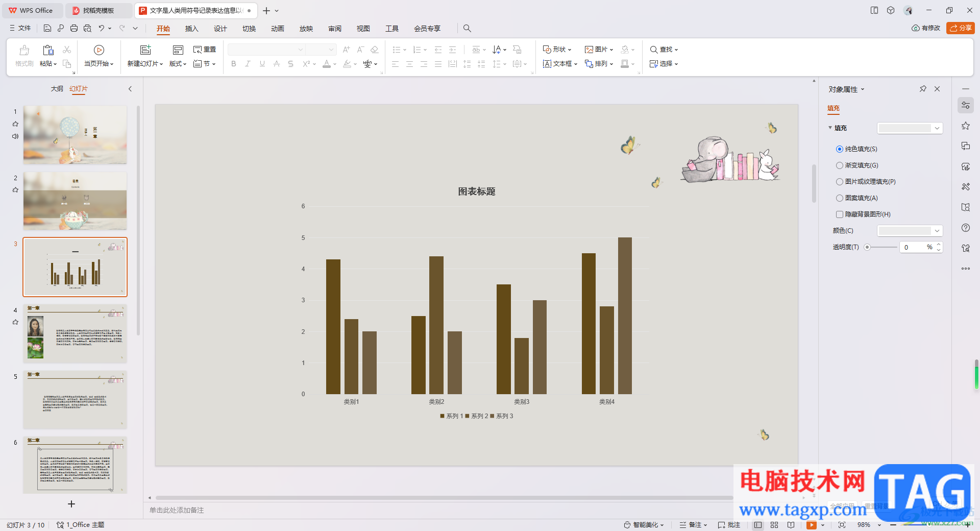
Task: Click the Save icon in quick toolbar
Action: click(47, 28)
